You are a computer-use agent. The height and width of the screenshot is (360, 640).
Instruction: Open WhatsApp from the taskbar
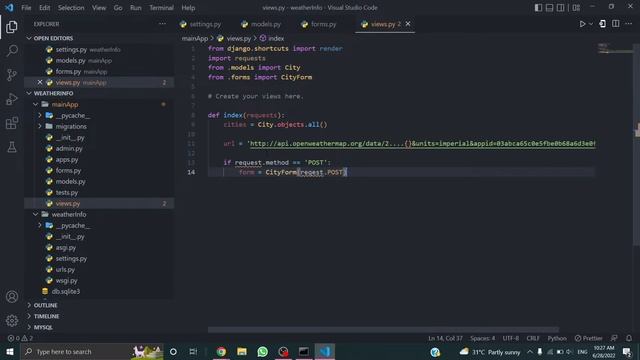(262, 352)
